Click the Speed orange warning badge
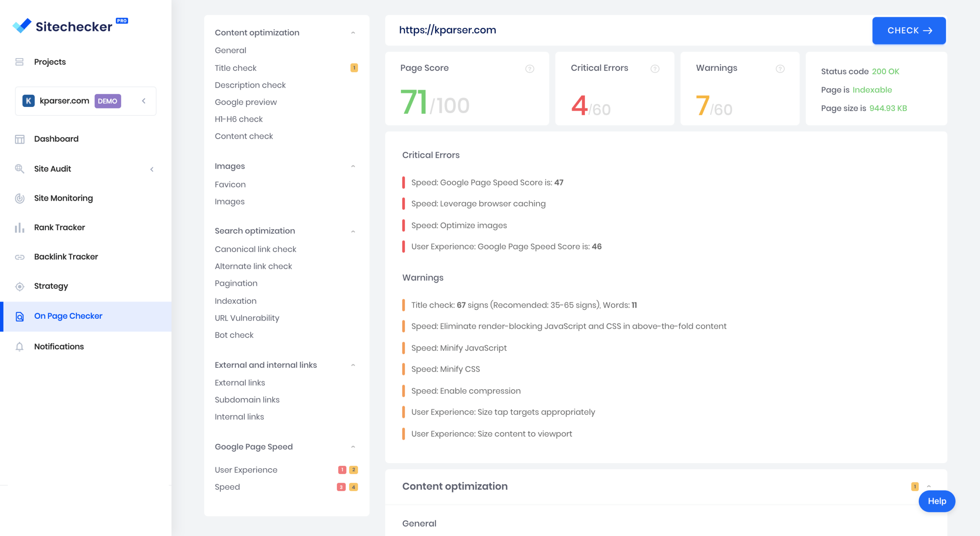 tap(354, 487)
